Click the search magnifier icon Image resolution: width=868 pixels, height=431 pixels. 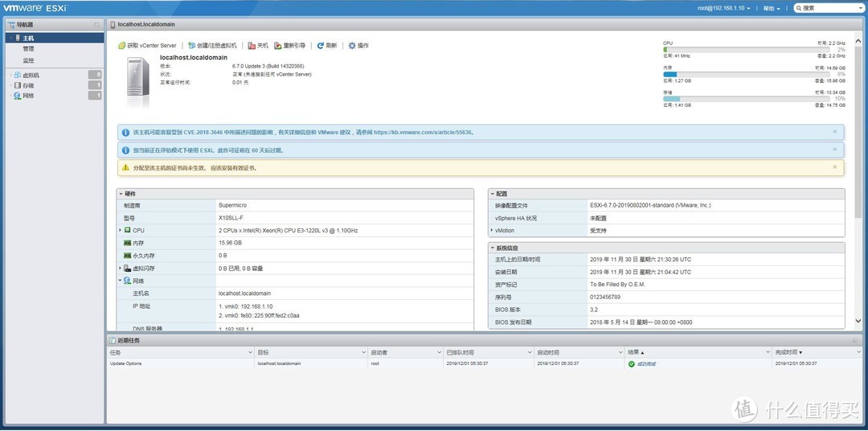click(x=799, y=8)
